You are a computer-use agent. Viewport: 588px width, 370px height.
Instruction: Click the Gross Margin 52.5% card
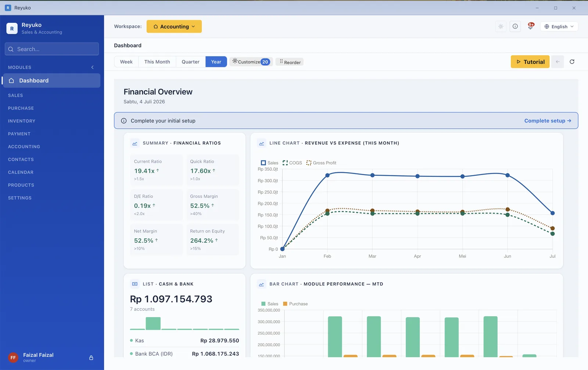[x=212, y=205]
